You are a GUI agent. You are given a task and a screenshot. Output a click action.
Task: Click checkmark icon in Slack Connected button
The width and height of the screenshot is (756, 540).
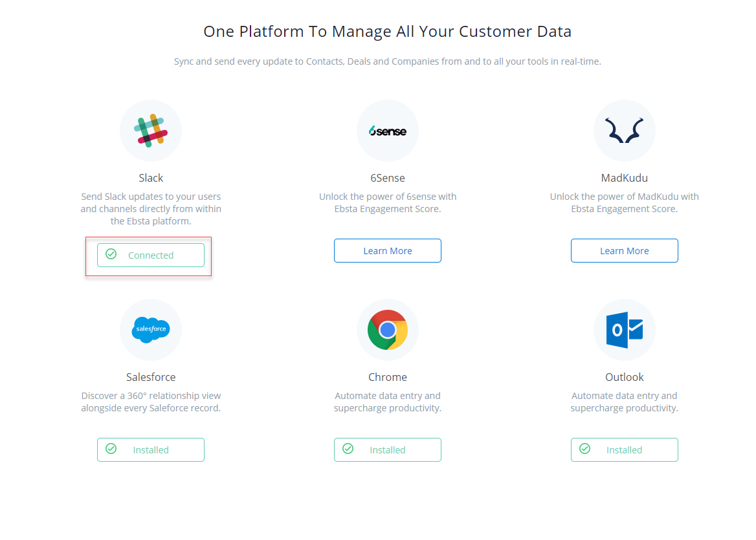click(111, 254)
